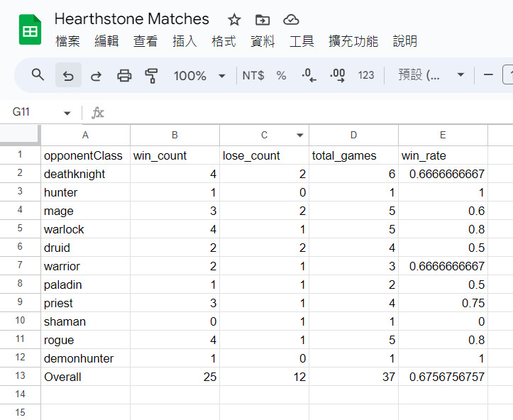This screenshot has width=513, height=420.
Task: Format as NT$ currency
Action: click(253, 76)
